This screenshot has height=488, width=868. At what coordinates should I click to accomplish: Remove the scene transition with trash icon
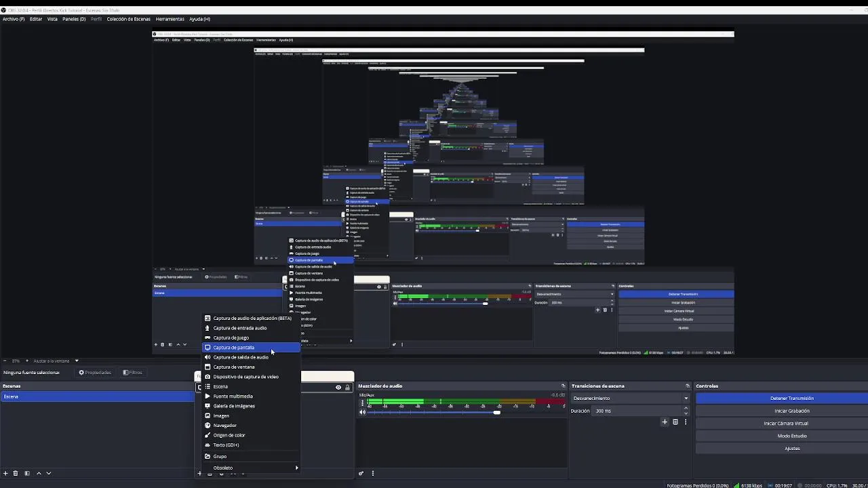[x=675, y=422]
